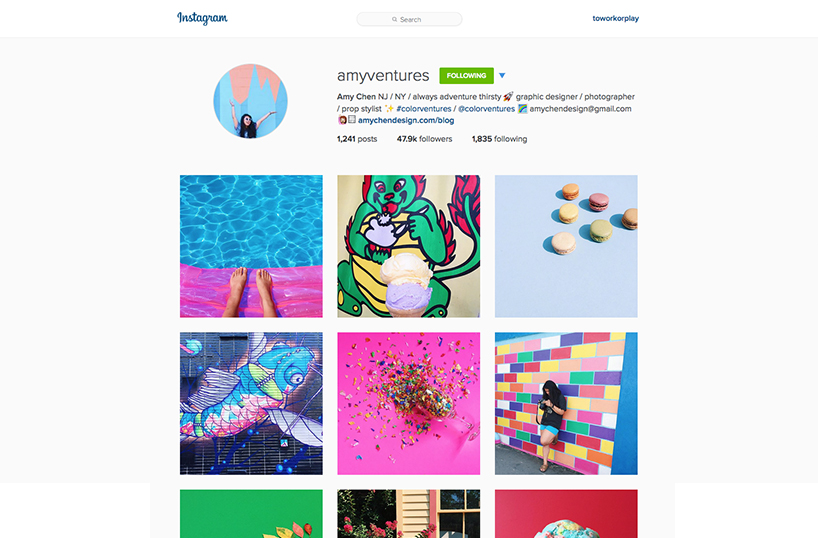The image size is (818, 538).
Task: Open amyventures circular profile picture
Action: (x=250, y=101)
